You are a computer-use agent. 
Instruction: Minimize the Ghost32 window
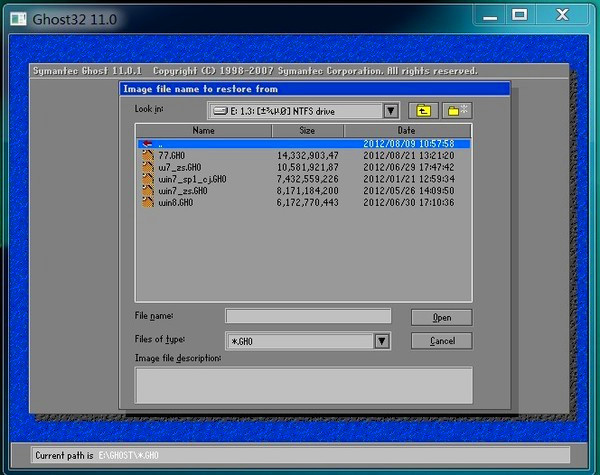(x=490, y=17)
